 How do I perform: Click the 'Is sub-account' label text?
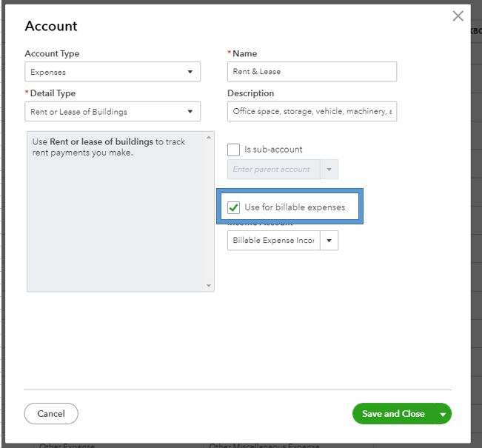click(273, 150)
